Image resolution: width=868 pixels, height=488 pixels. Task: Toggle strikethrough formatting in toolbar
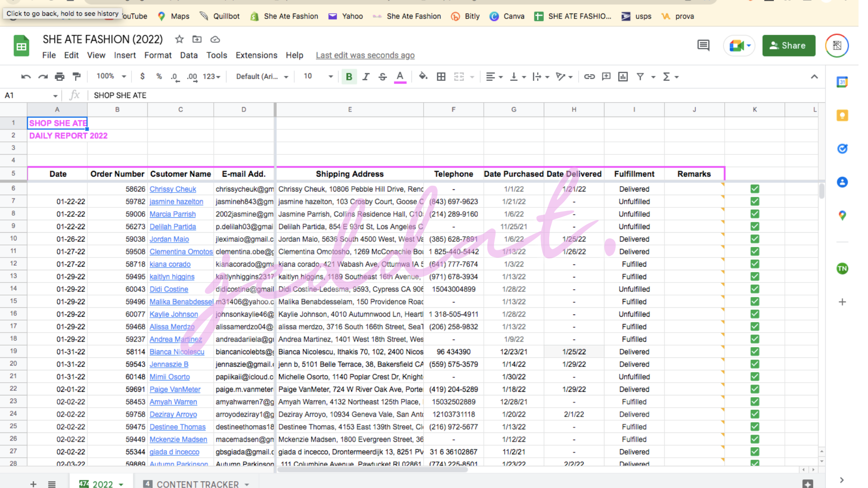382,76
